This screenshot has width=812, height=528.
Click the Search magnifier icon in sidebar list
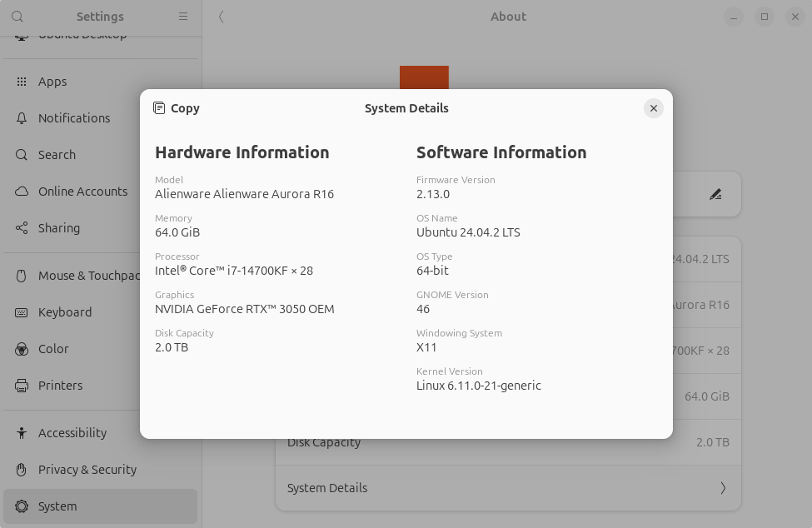coord(21,155)
